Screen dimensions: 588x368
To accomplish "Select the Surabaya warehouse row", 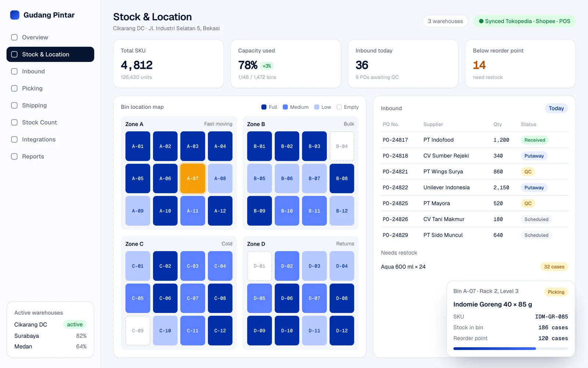I will pyautogui.click(x=50, y=336).
